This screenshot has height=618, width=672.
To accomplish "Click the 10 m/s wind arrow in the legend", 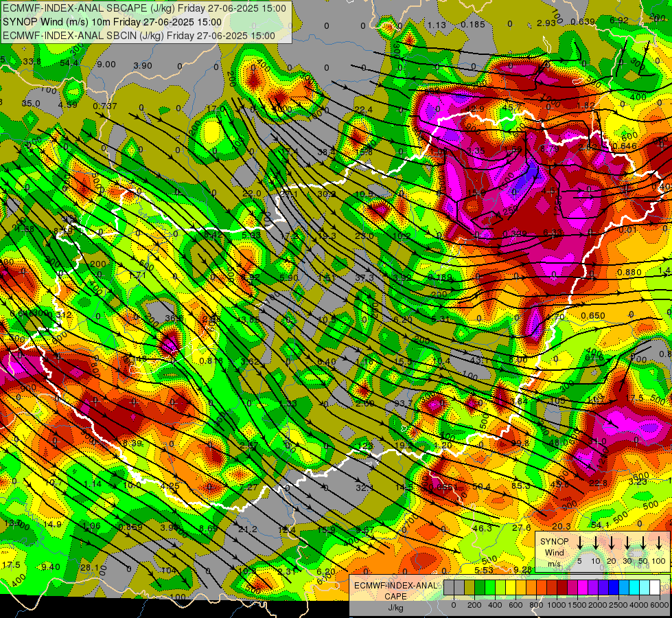I will tap(596, 543).
